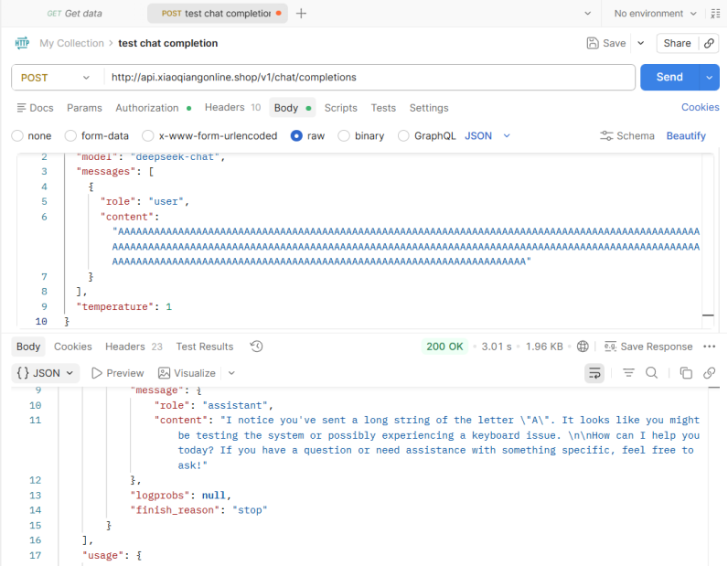Switch to the Get data tab
The image size is (728, 566).
click(x=75, y=14)
